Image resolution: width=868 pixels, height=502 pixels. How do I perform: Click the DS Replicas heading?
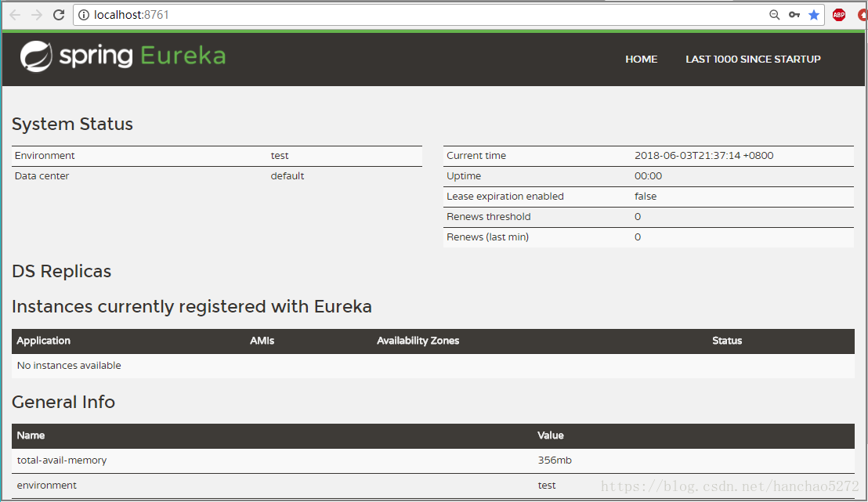tap(61, 271)
